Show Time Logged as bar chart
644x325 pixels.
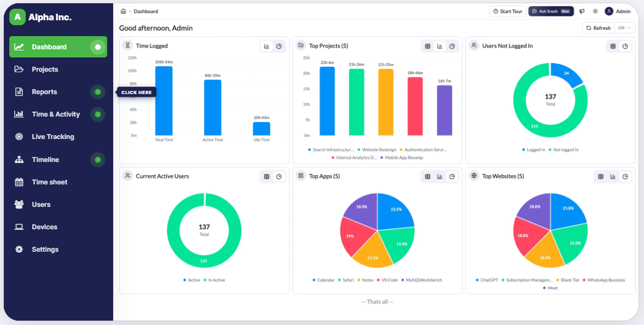267,46
